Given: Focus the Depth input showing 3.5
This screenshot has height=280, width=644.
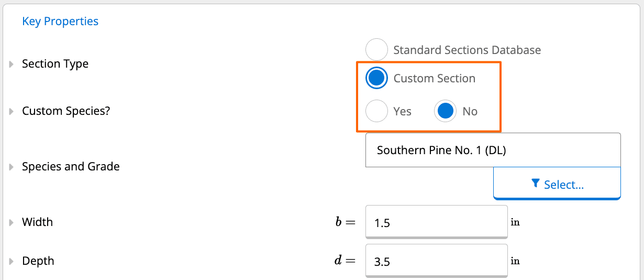Looking at the screenshot, I should click(x=436, y=261).
